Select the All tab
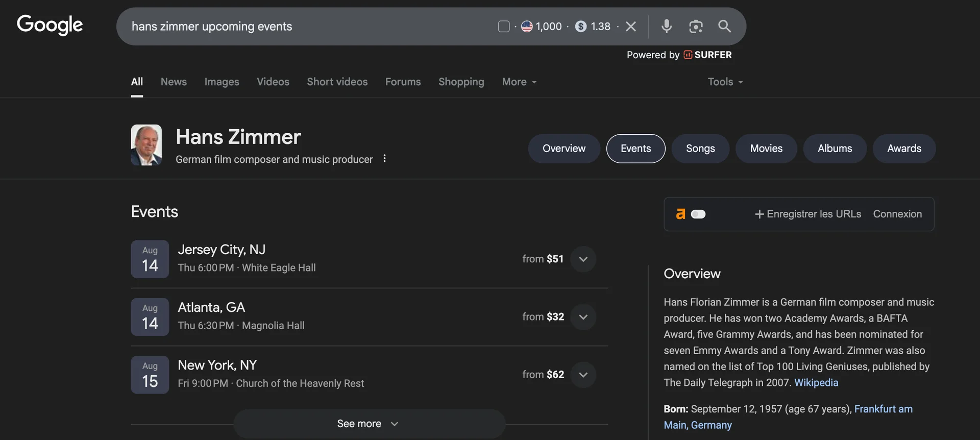The image size is (980, 440). coord(137,82)
